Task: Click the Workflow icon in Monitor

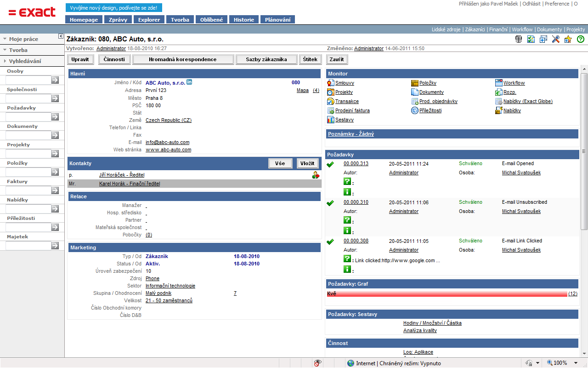Action: 499,83
